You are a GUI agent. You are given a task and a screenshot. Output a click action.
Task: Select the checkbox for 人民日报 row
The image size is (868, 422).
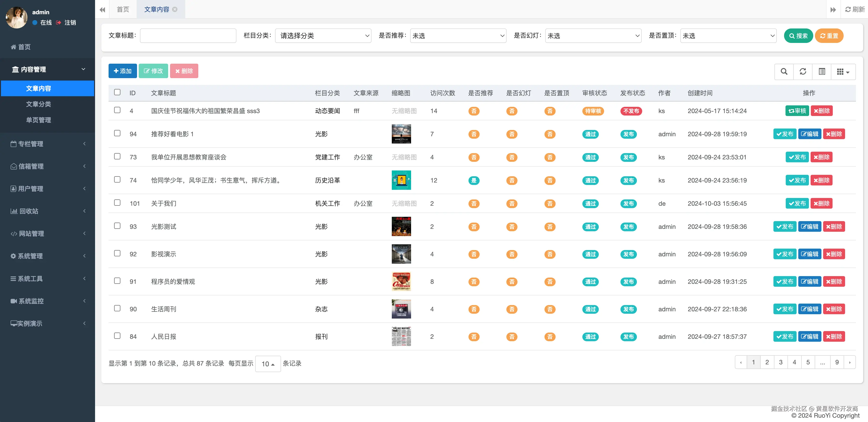pyautogui.click(x=117, y=336)
